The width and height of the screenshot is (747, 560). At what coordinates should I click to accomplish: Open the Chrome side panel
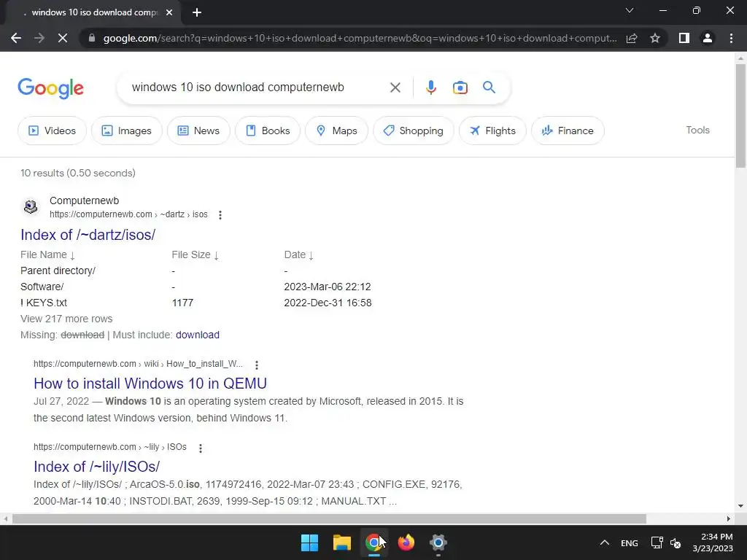[x=684, y=38]
